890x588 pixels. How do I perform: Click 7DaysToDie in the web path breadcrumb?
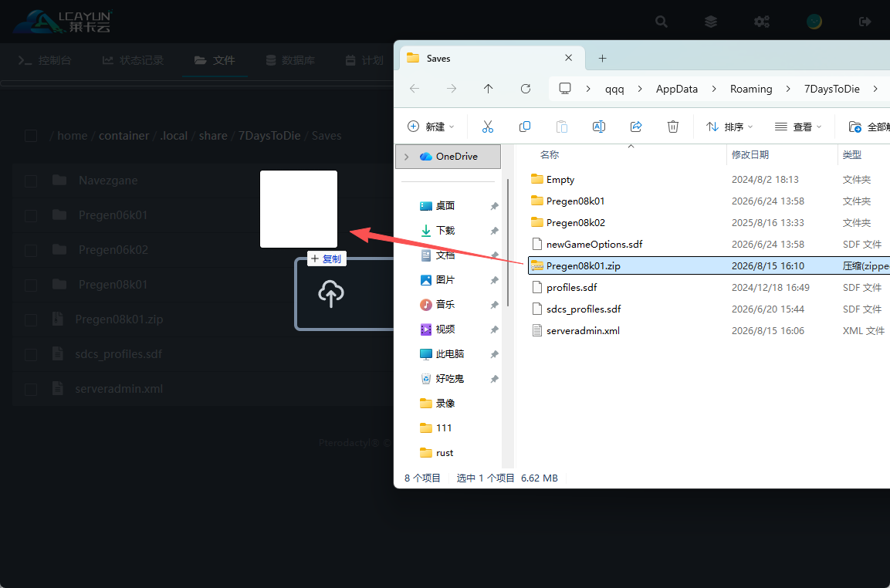269,136
